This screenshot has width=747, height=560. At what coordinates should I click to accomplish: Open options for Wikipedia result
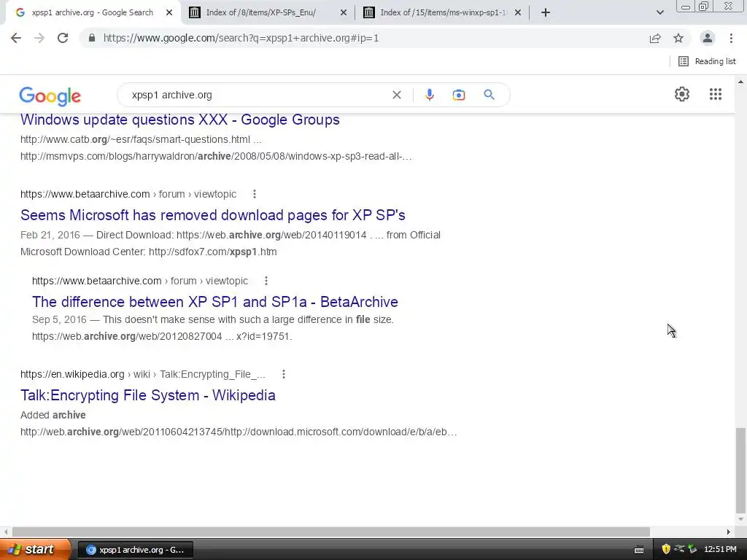284,374
